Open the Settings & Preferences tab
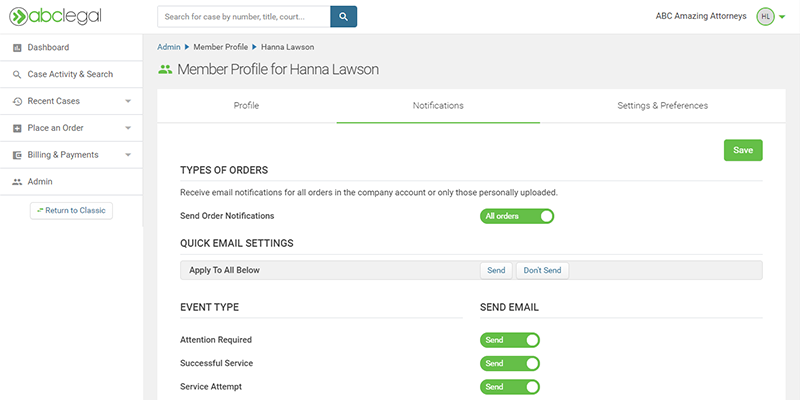 pos(662,106)
